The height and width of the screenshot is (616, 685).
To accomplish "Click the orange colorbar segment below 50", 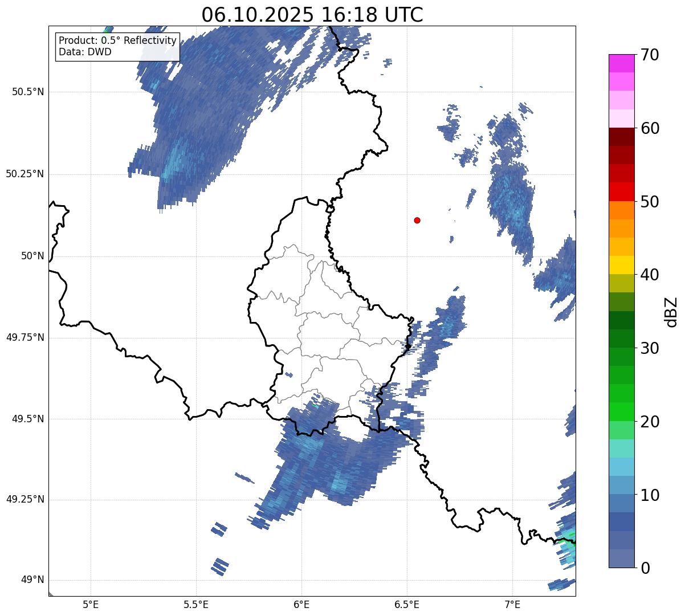I will tap(621, 210).
